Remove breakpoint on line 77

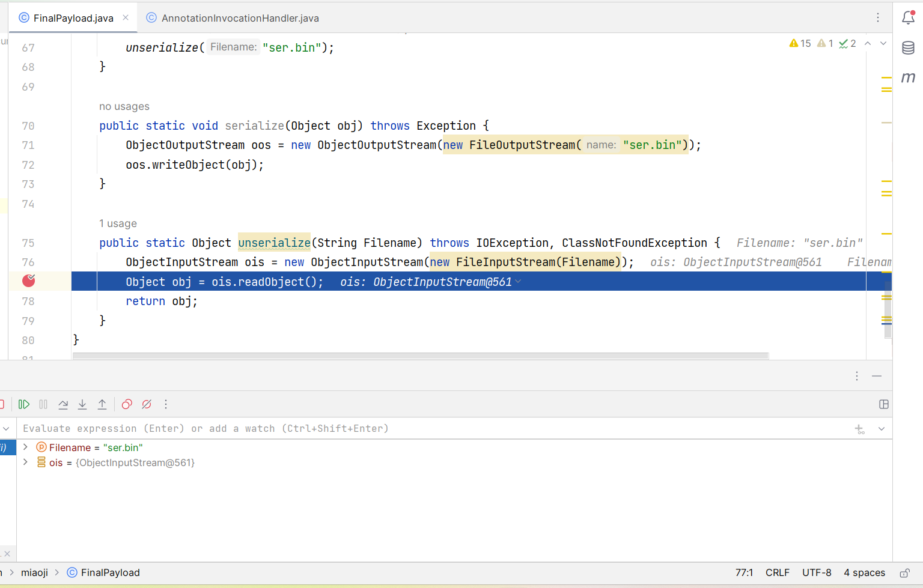click(x=28, y=280)
